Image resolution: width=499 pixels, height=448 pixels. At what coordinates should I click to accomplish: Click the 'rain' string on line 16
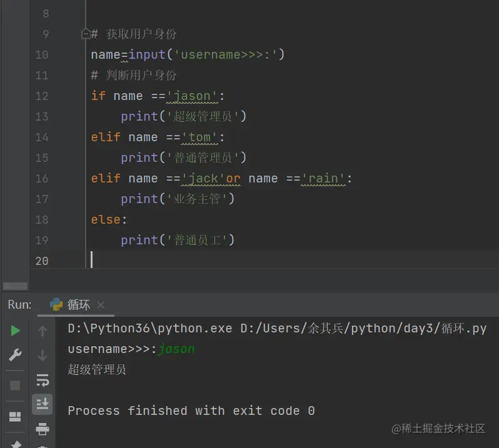[x=323, y=178]
